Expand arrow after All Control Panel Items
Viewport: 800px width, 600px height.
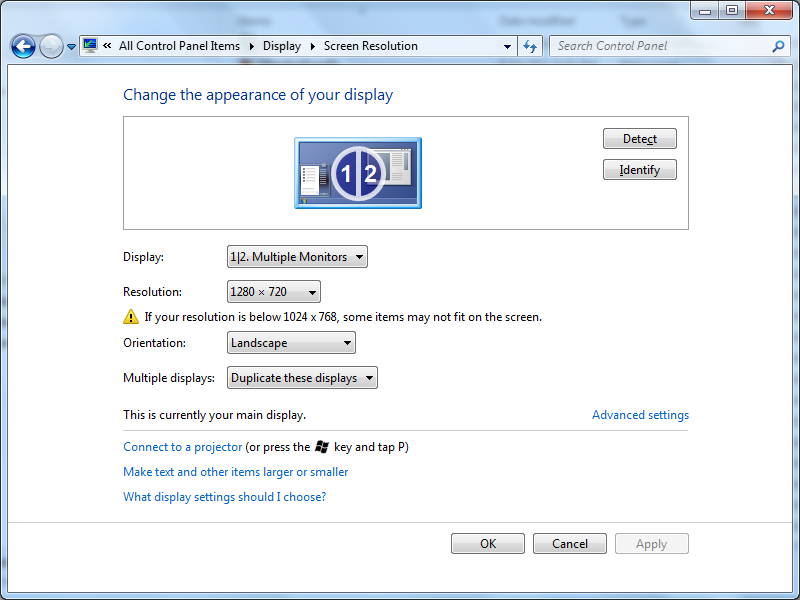pyautogui.click(x=252, y=46)
